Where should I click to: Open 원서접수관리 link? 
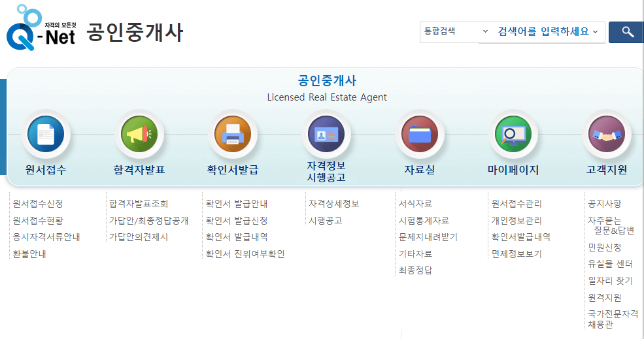click(517, 204)
